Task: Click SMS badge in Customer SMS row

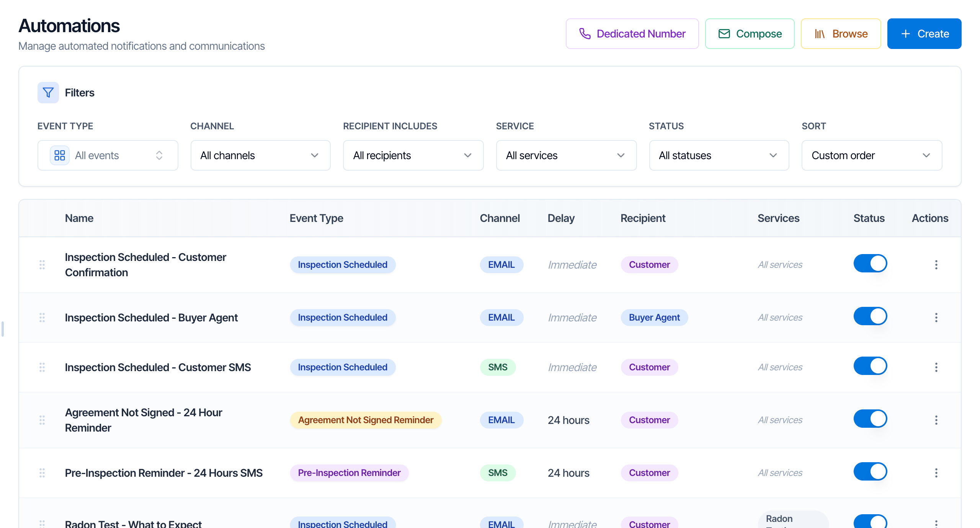Action: tap(498, 367)
